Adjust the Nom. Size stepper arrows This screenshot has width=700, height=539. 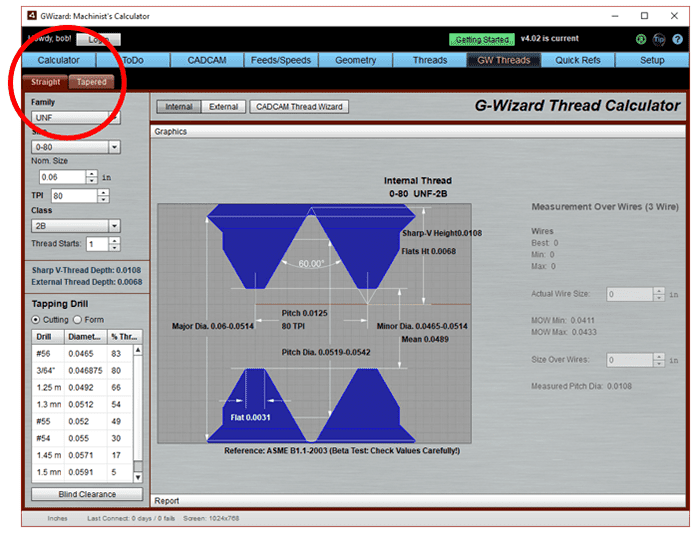tap(92, 177)
